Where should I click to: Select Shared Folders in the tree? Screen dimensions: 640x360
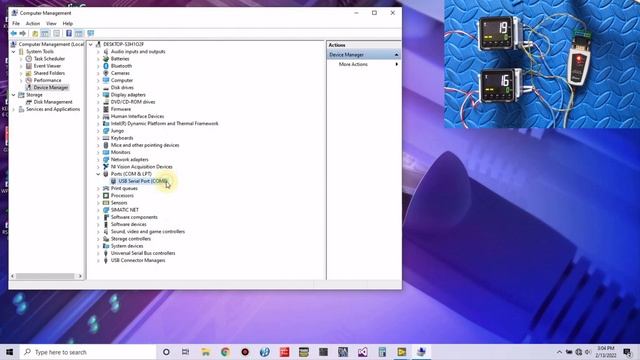[49, 73]
